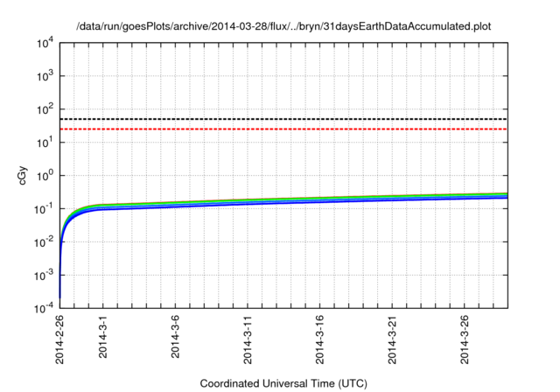The width and height of the screenshot is (560, 392).
Task: Click the 2014-3-1 date tick label
Action: (x=103, y=336)
